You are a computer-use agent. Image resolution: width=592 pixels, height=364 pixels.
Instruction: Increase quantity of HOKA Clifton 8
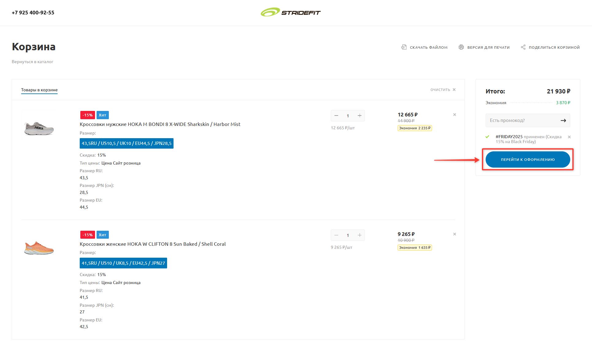click(x=360, y=235)
